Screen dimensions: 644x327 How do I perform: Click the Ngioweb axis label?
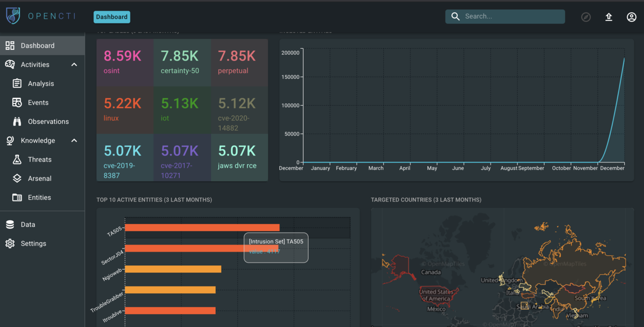point(112,275)
